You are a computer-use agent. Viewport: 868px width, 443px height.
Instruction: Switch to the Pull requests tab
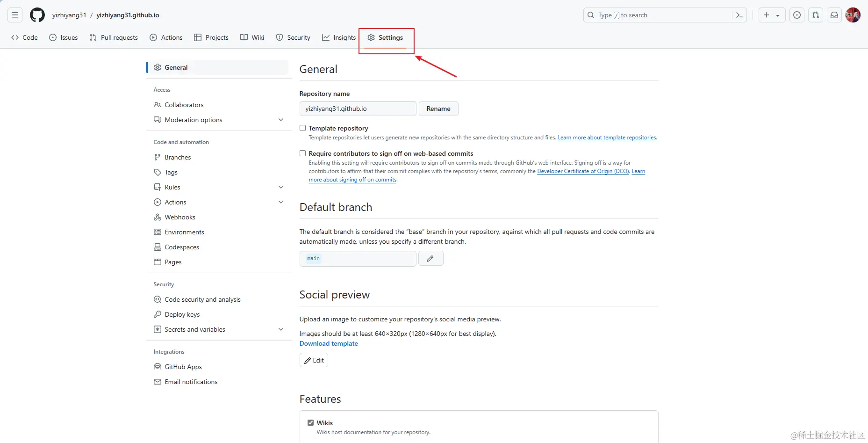tap(114, 37)
